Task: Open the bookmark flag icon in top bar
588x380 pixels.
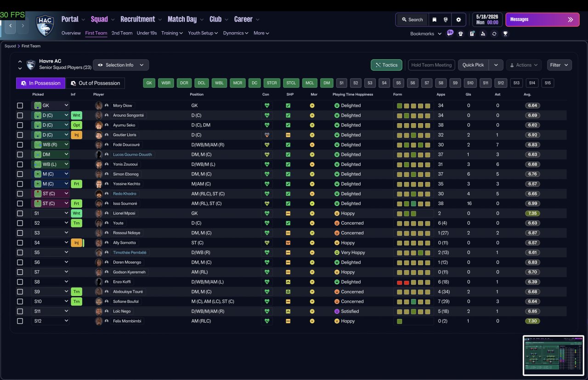Action: click(x=434, y=20)
